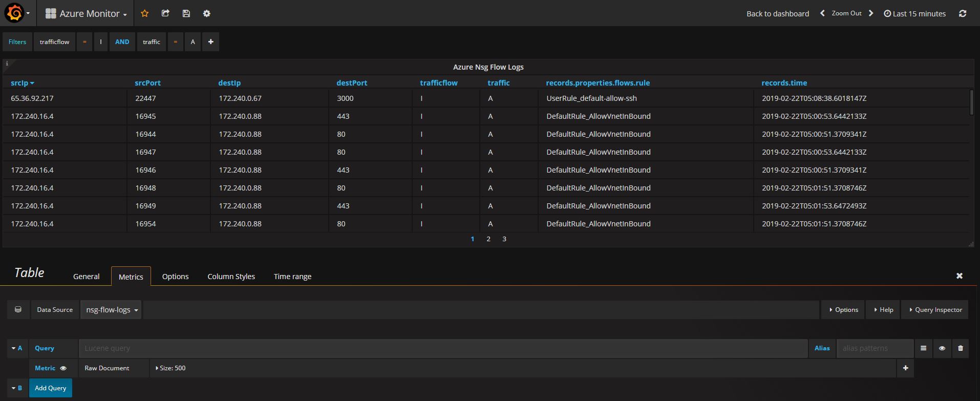Click the Lucene query input field

click(443, 348)
